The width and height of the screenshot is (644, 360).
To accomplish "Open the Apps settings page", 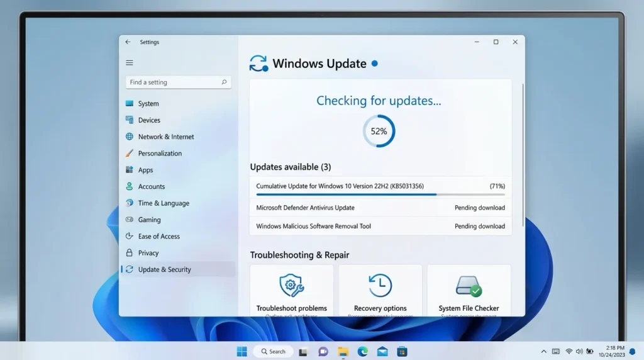I will click(178, 170).
